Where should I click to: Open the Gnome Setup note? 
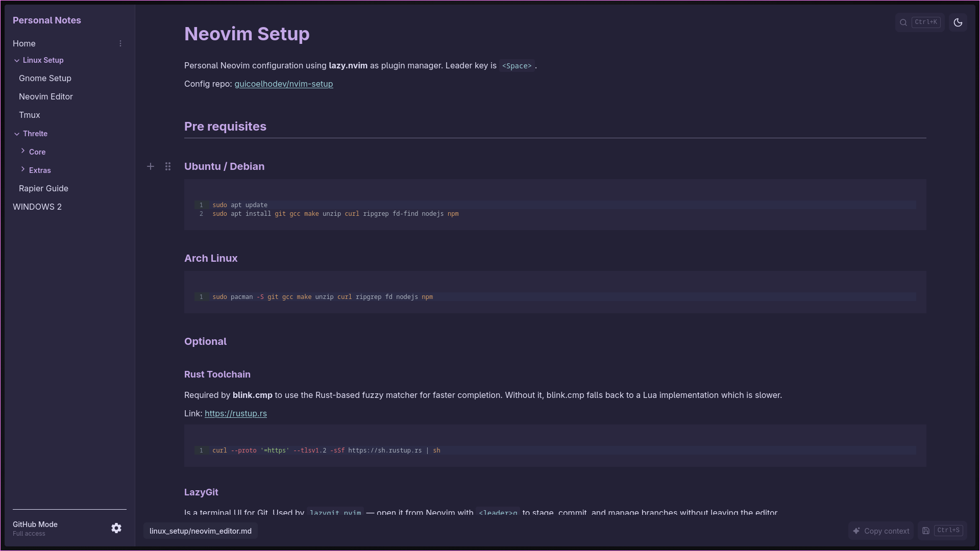click(x=45, y=78)
